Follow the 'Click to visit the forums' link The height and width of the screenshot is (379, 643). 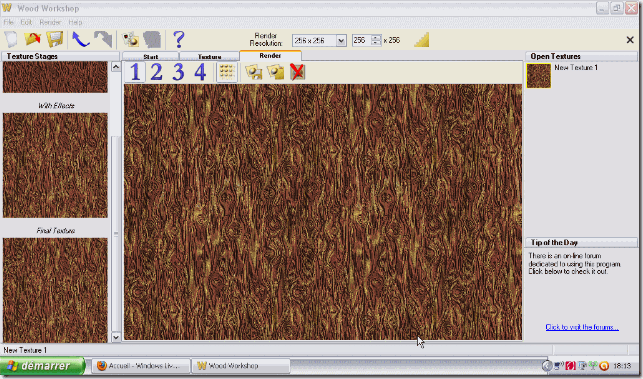[582, 327]
